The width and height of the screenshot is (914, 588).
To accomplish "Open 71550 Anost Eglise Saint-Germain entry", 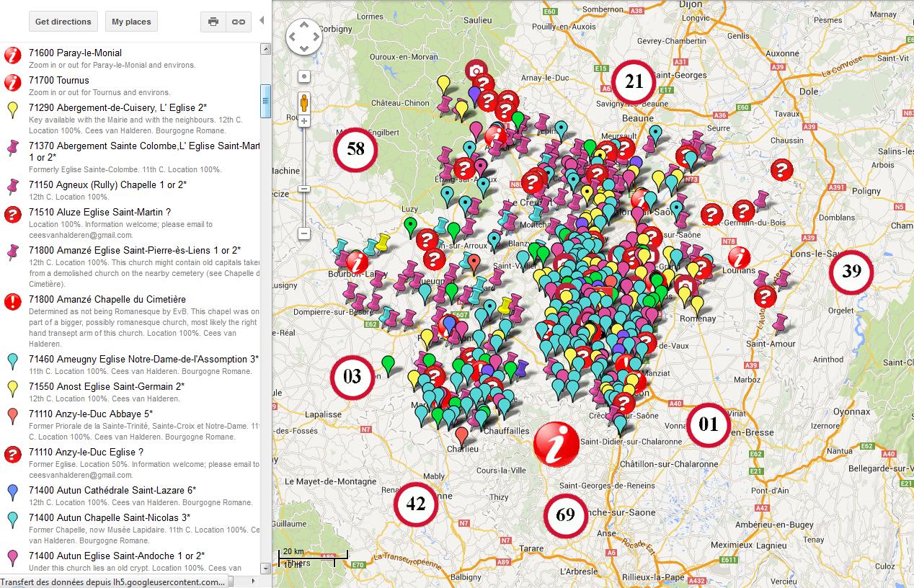I will 107,386.
